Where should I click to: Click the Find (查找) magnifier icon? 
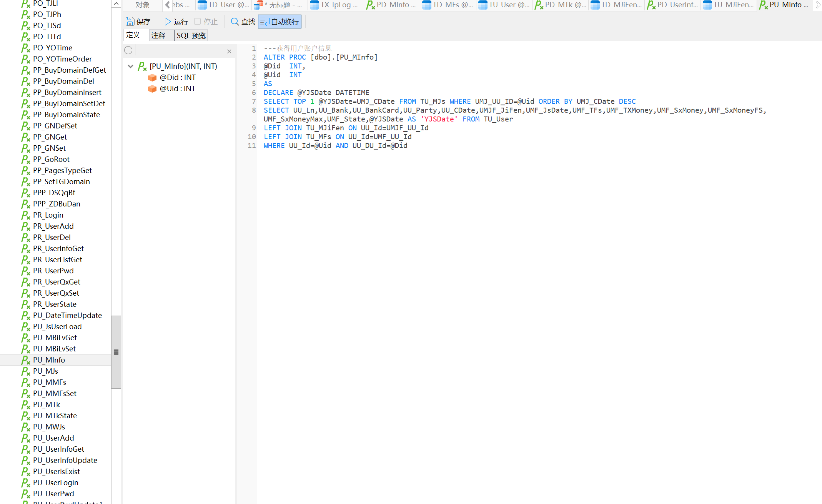pos(235,22)
